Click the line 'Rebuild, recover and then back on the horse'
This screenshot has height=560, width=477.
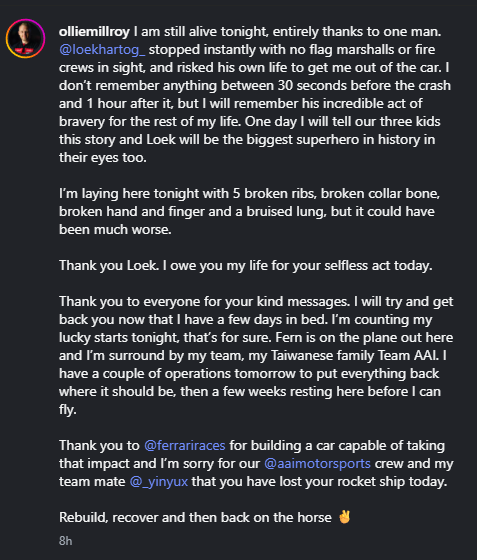[x=195, y=518]
